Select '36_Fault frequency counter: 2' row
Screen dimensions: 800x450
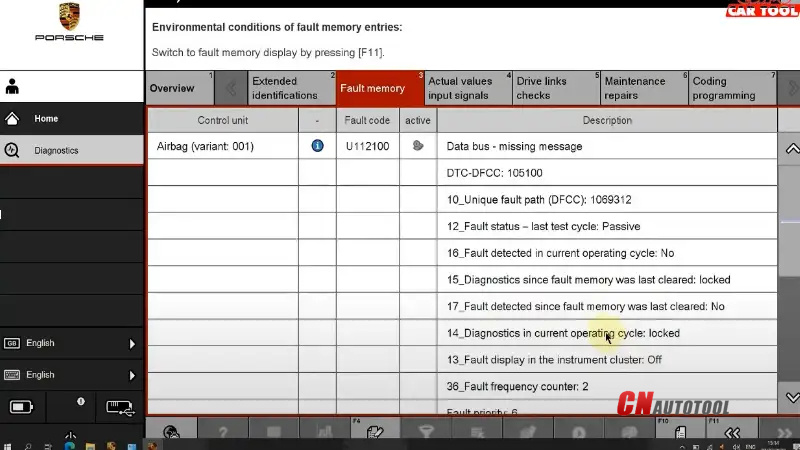click(607, 386)
